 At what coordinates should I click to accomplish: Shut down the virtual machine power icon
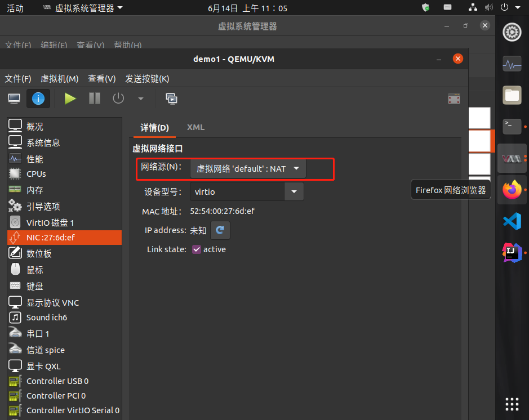click(118, 99)
